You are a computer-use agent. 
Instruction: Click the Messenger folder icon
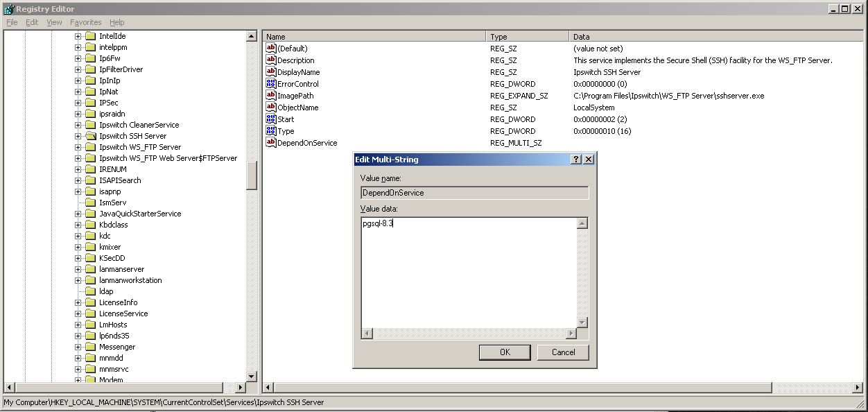tap(90, 347)
